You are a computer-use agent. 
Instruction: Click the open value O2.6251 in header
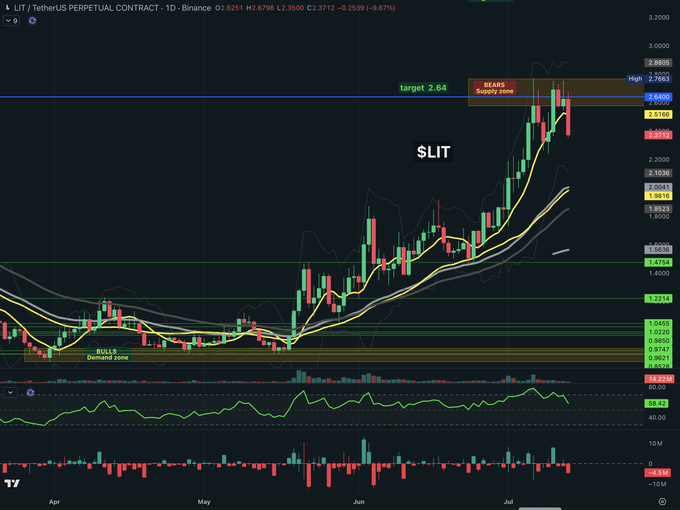click(x=229, y=8)
